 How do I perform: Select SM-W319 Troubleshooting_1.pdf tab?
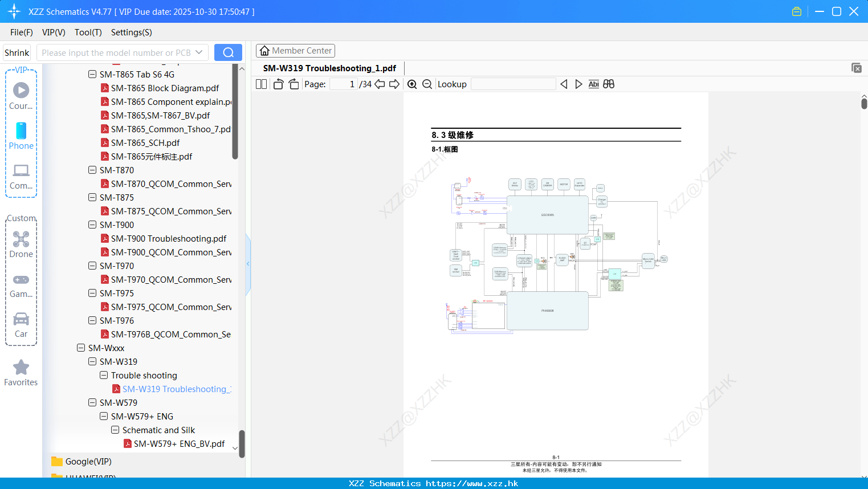[329, 68]
